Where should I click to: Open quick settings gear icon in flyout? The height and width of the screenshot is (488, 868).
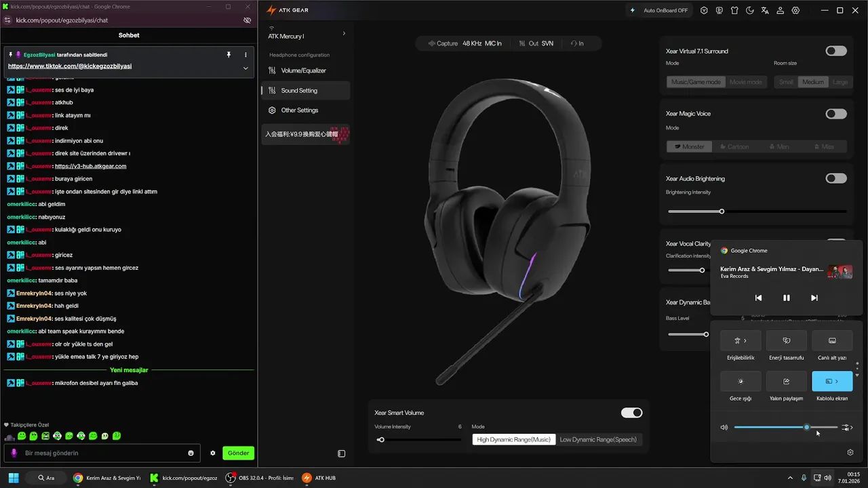850,453
